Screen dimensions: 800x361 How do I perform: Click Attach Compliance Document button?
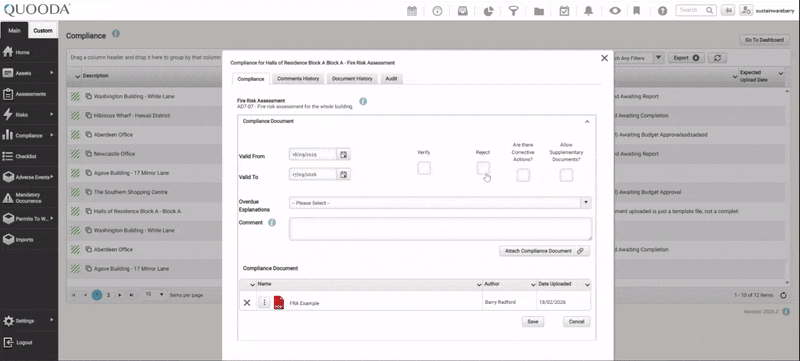(x=544, y=251)
